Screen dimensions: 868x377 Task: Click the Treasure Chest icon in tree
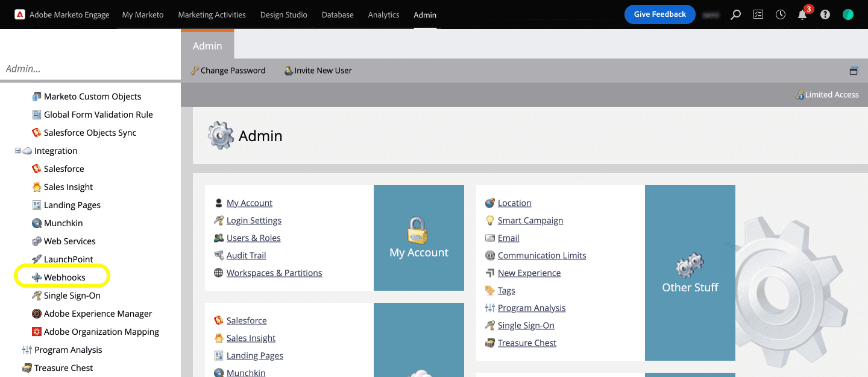[x=27, y=368]
